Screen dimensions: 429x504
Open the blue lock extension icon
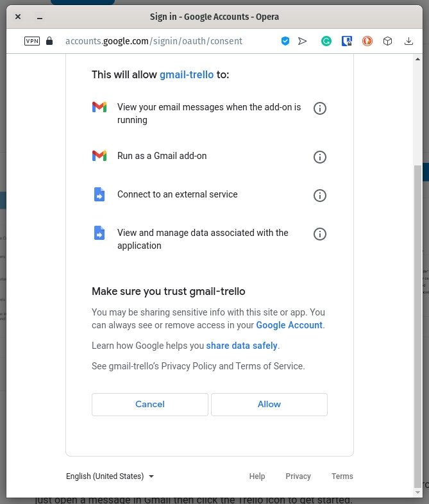(346, 41)
